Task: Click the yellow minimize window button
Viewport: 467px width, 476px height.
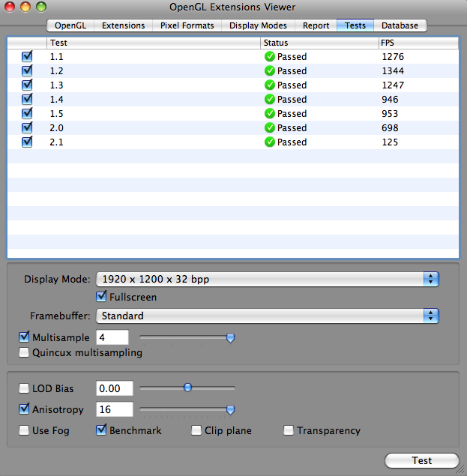Action: 25,7
